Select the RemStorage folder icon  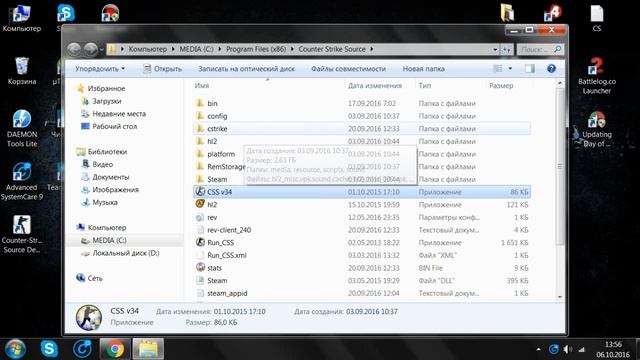coord(200,166)
